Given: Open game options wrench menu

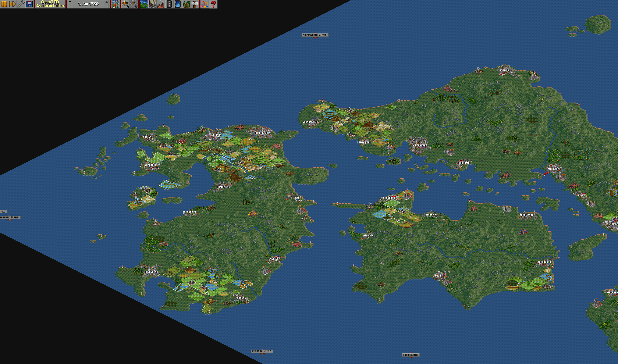Looking at the screenshot, I should (x=21, y=4).
